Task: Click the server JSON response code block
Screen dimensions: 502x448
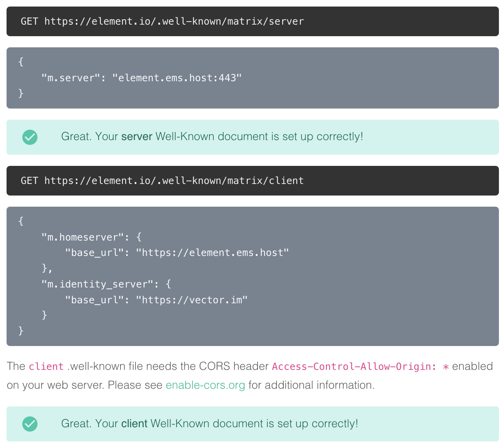Action: (x=253, y=78)
